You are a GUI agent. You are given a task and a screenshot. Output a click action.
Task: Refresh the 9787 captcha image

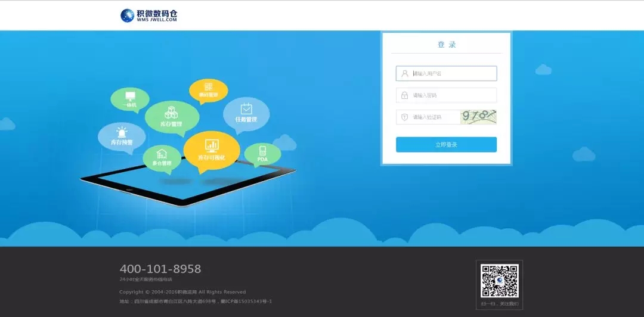pos(478,117)
